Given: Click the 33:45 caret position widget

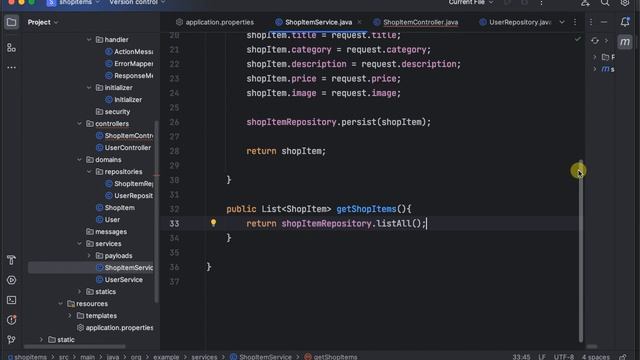Looking at the screenshot, I should [521, 357].
